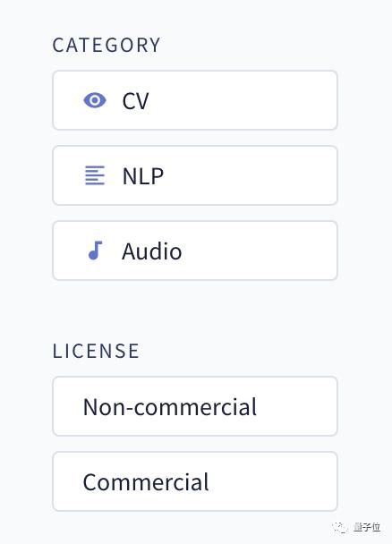Click the CATEGORY section heading
Image resolution: width=392 pixels, height=544 pixels.
(107, 45)
